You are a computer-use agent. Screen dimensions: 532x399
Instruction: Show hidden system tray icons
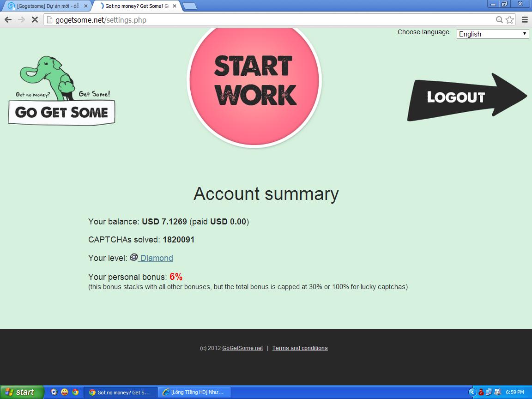point(472,392)
